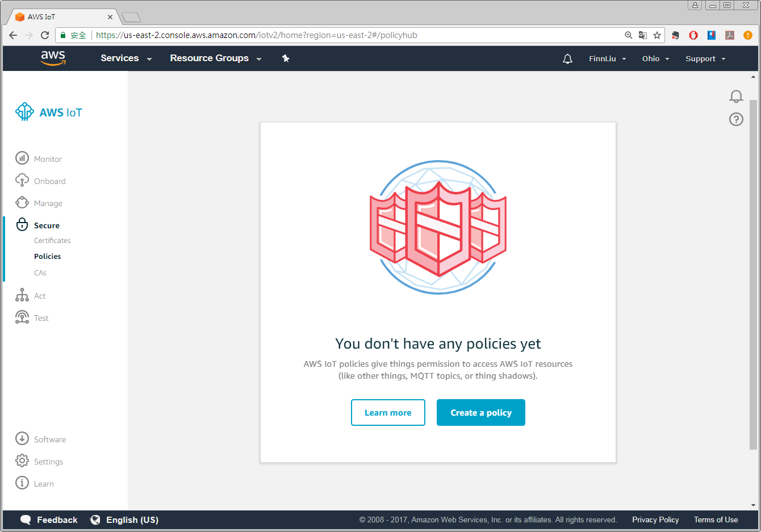Screen dimensions: 761x532
Task: Open the alerts bell in AWS header
Action: click(x=567, y=59)
